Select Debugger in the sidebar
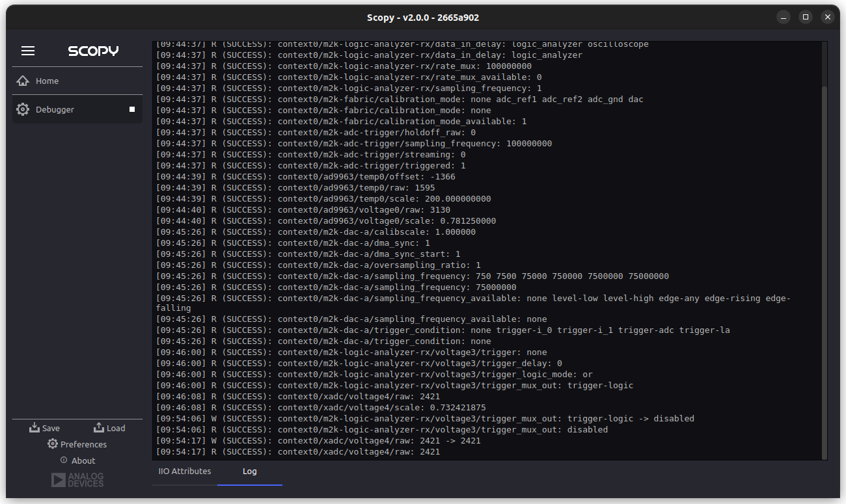 point(77,109)
